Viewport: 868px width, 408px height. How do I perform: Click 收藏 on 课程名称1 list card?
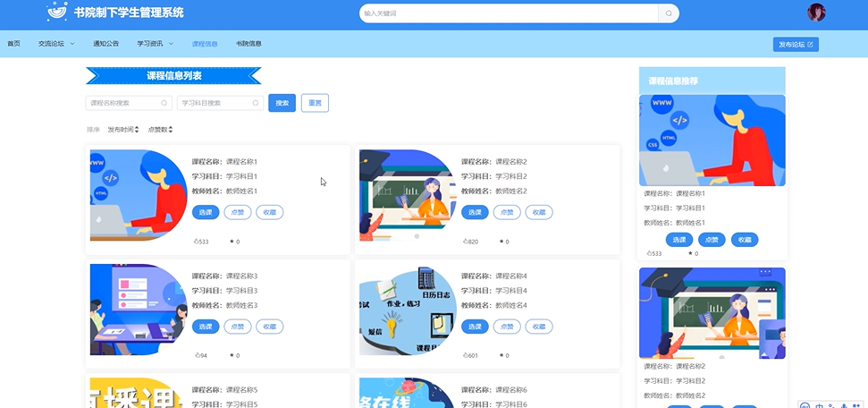coord(270,212)
